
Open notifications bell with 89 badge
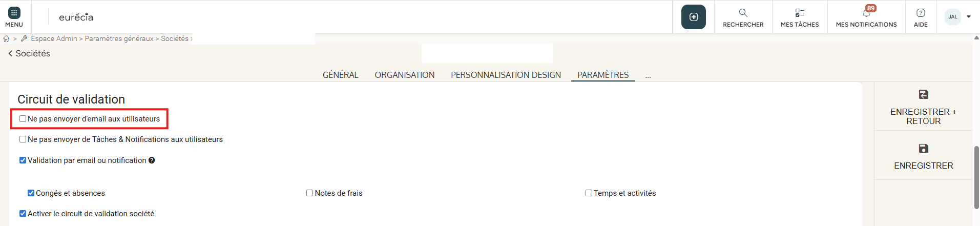tap(866, 13)
